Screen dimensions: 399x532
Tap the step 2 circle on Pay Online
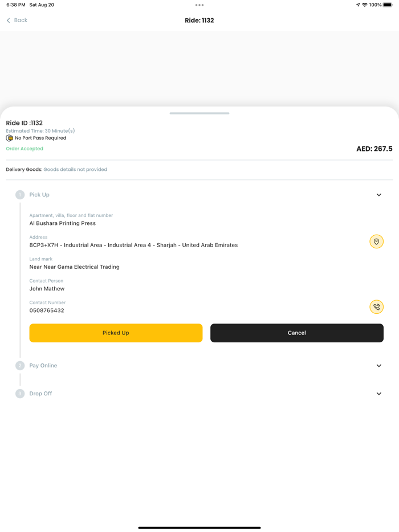tap(20, 365)
